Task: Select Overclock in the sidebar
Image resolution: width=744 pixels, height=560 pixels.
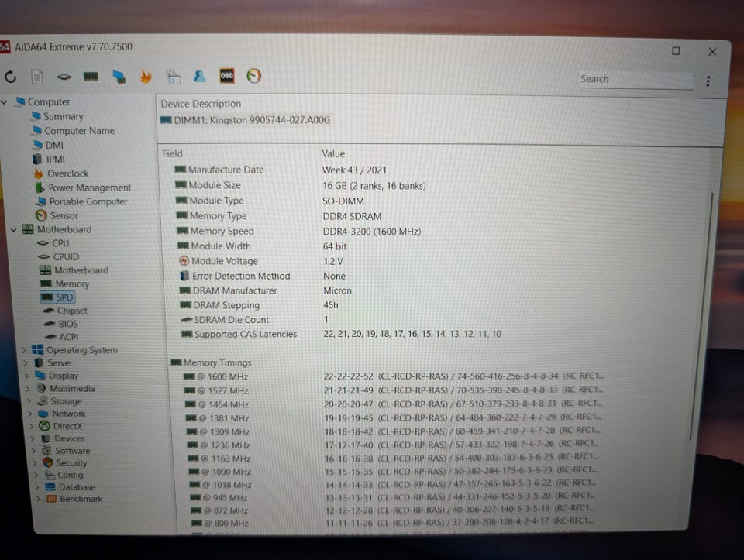Action: click(x=61, y=173)
